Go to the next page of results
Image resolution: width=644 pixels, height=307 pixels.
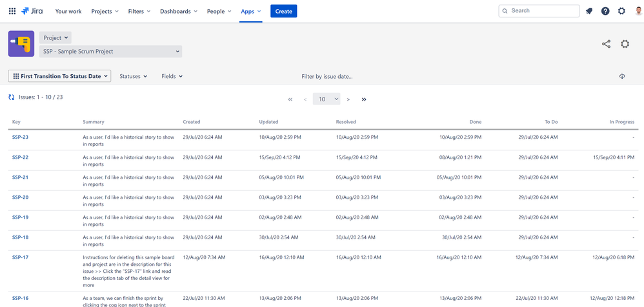click(348, 99)
